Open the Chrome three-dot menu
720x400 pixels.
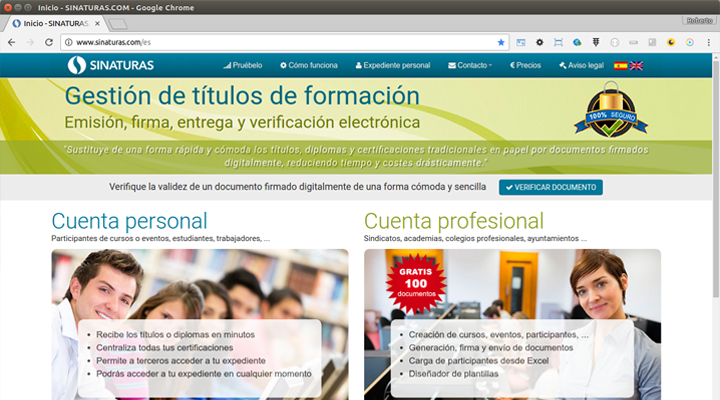pos(709,42)
